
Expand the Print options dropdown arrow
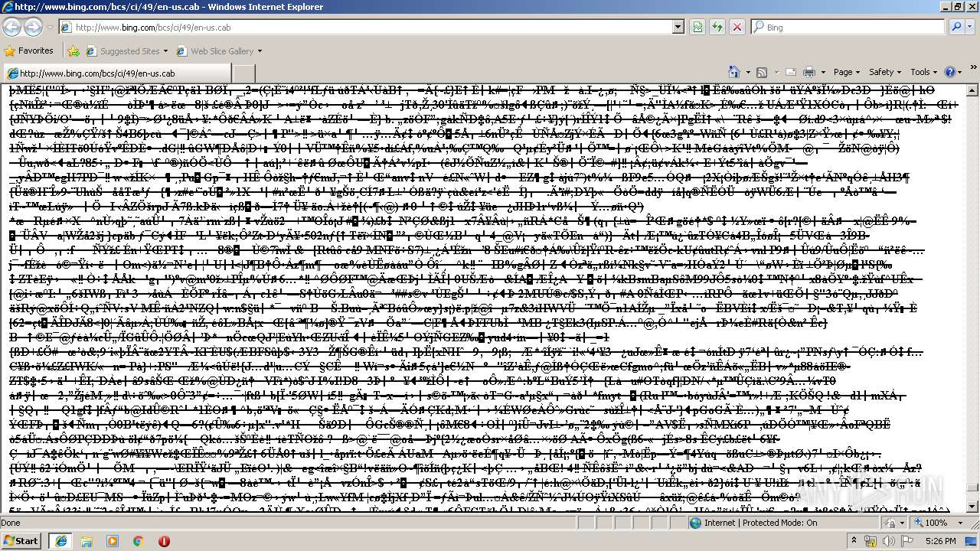pos(823,72)
